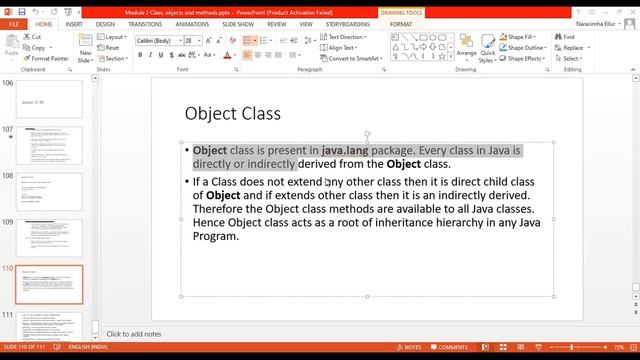Switch to Reading view in status bar
640x360 pixels.
click(521, 347)
